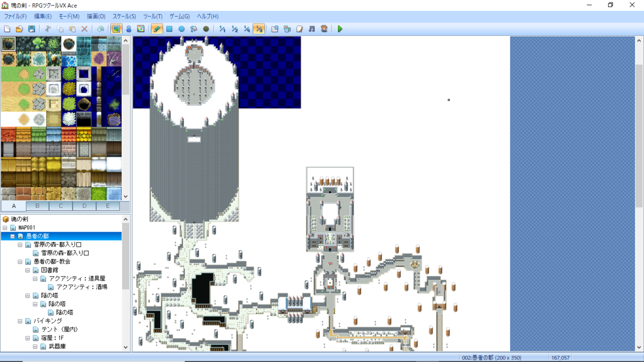Click the Cut scissors icon
The image size is (644, 362).
(x=48, y=29)
